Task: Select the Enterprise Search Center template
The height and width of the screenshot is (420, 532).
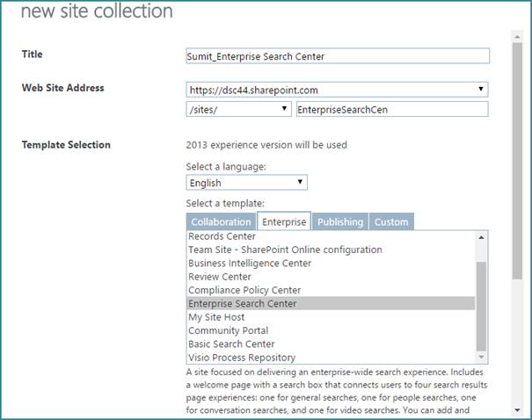Action: [x=331, y=303]
